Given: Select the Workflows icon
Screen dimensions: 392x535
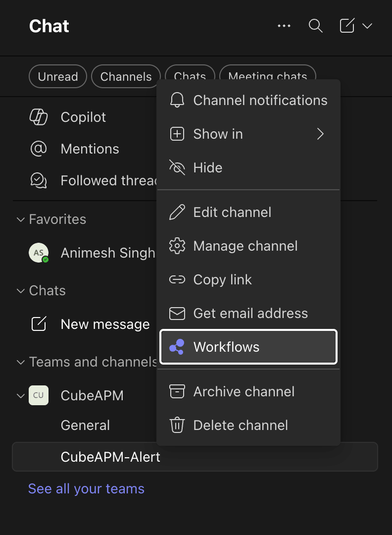Looking at the screenshot, I should (177, 347).
